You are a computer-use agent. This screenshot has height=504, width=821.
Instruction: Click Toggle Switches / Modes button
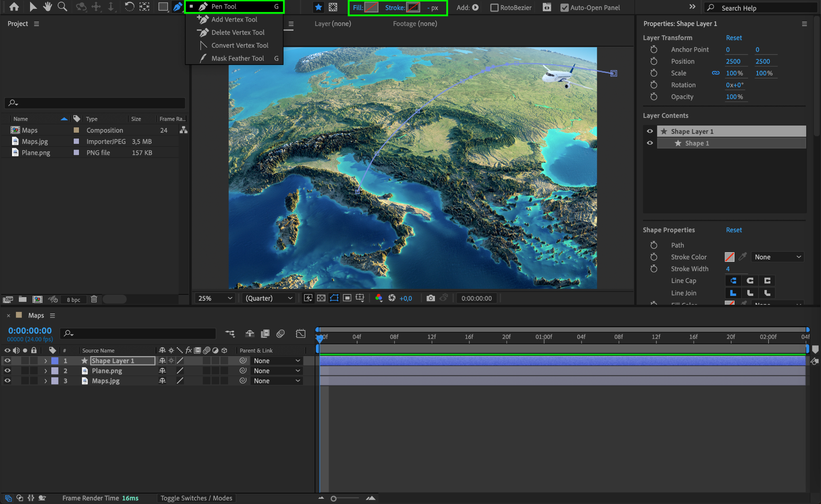196,498
